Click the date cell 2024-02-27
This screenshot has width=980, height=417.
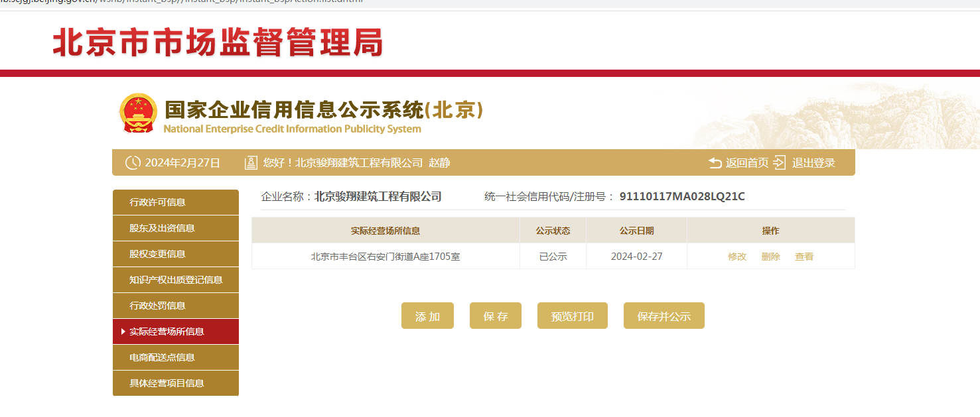tap(636, 257)
